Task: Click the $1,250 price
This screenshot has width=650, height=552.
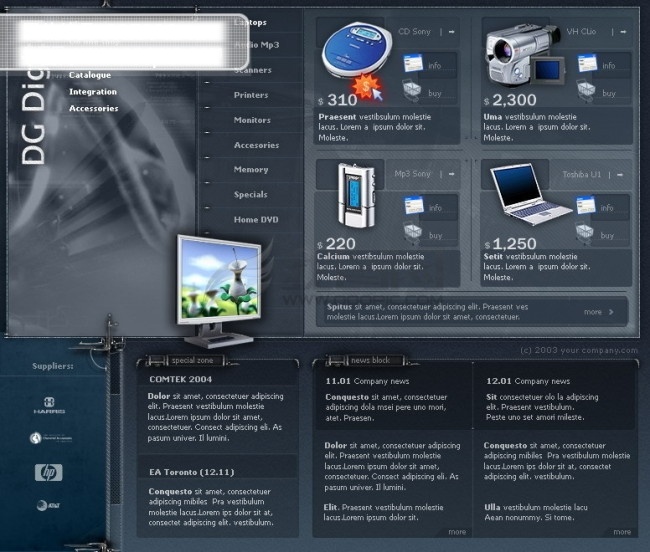Action: 510,244
